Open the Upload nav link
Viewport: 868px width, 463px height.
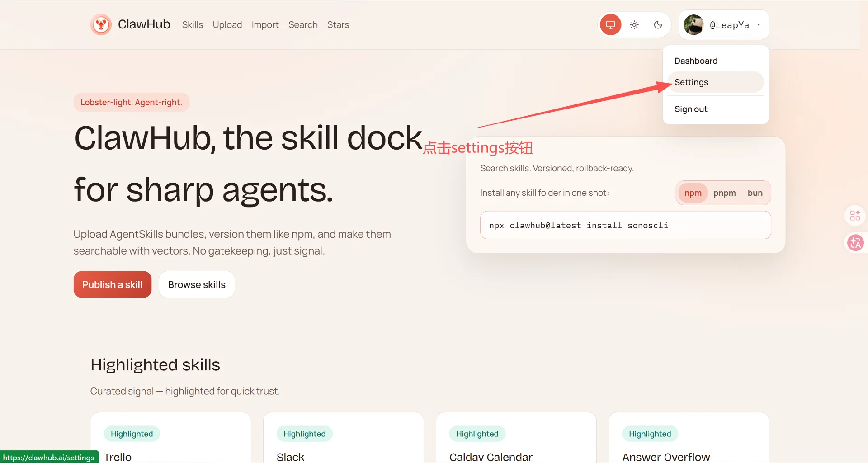tap(227, 25)
